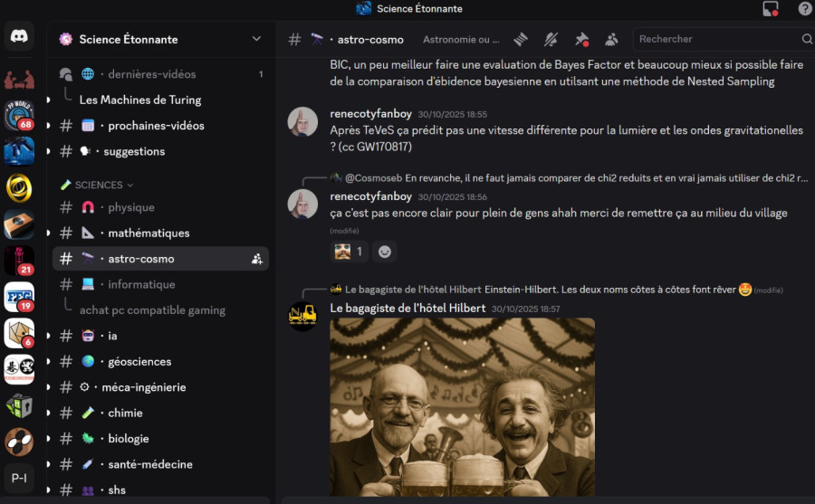Click invite icon next to astro-cosmo
This screenshot has width=815, height=504.
point(257,259)
